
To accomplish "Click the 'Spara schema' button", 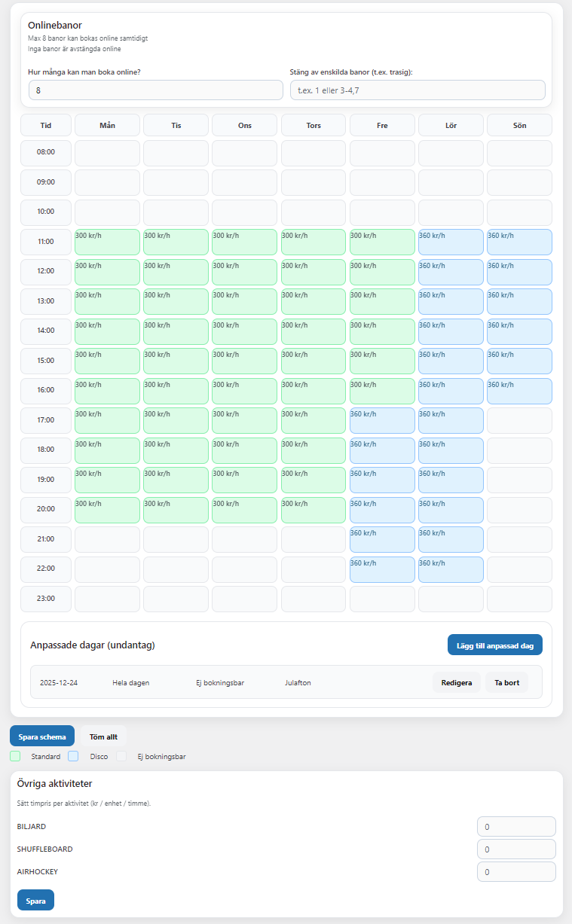I will (x=42, y=736).
